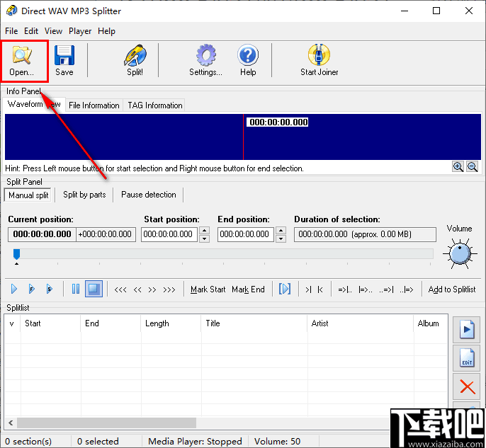Sort splitlist by Start column

(x=50, y=323)
